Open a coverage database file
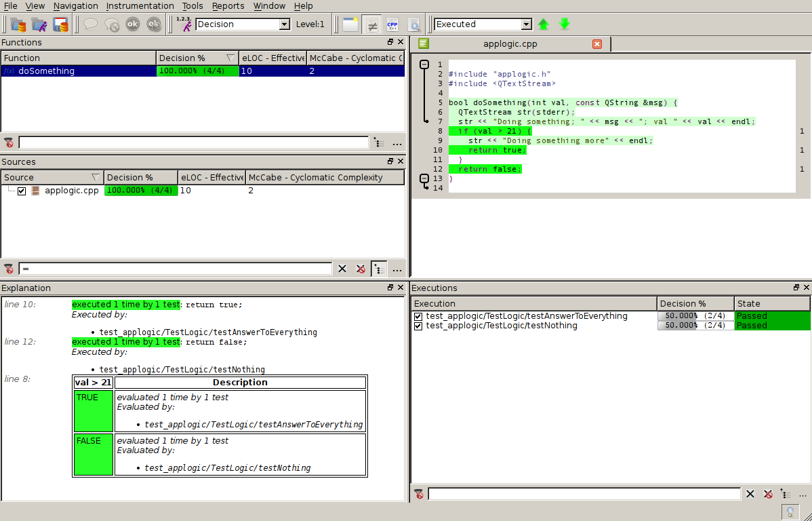Image resolution: width=812 pixels, height=521 pixels. click(18, 24)
